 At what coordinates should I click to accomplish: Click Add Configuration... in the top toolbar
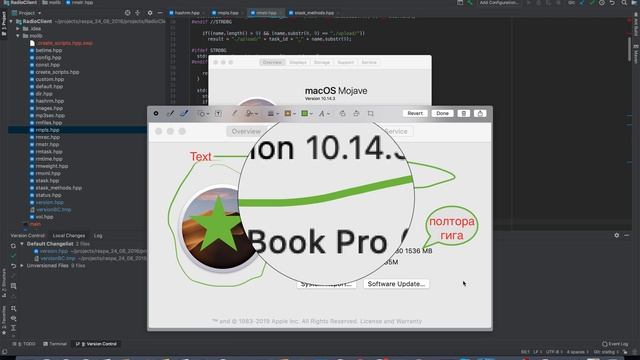[499, 3]
